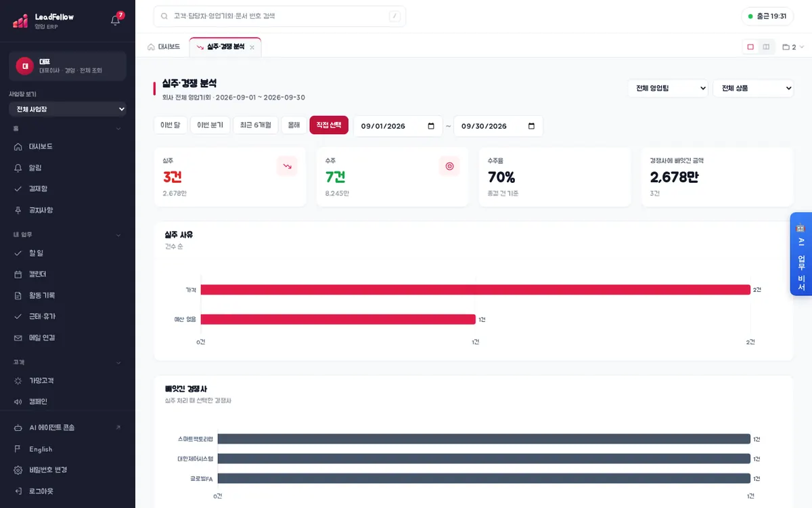
Task: Select the 이번 분기 period filter
Action: coord(210,125)
